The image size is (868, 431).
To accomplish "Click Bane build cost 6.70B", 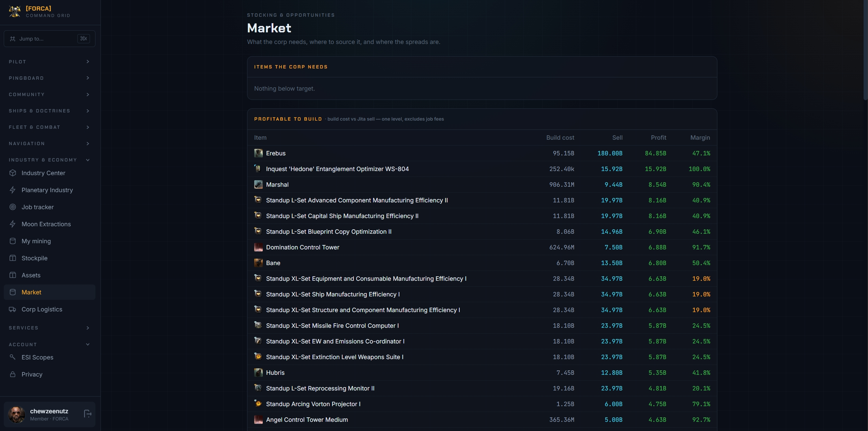I will click(565, 263).
